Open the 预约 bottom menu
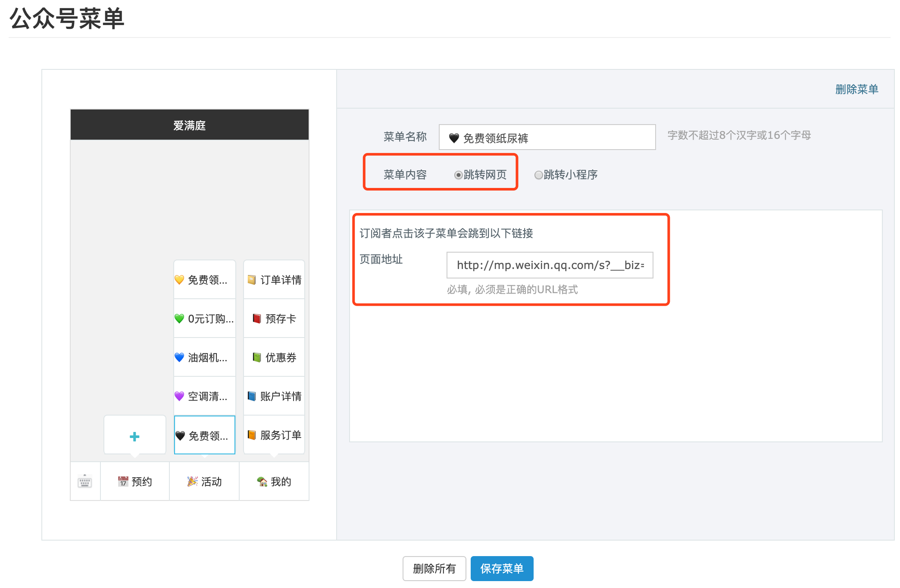Screen dimensions: 900x588 (x=135, y=481)
